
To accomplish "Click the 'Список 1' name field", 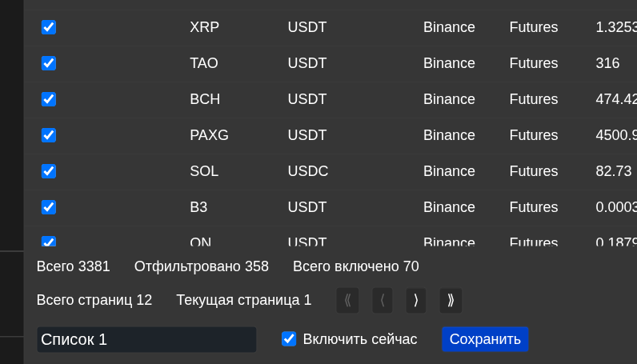I will pyautogui.click(x=146, y=339).
